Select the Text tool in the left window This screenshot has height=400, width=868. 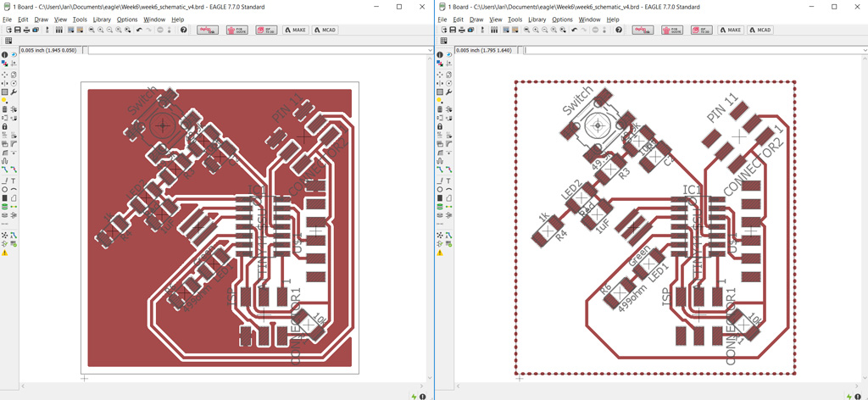[x=14, y=181]
